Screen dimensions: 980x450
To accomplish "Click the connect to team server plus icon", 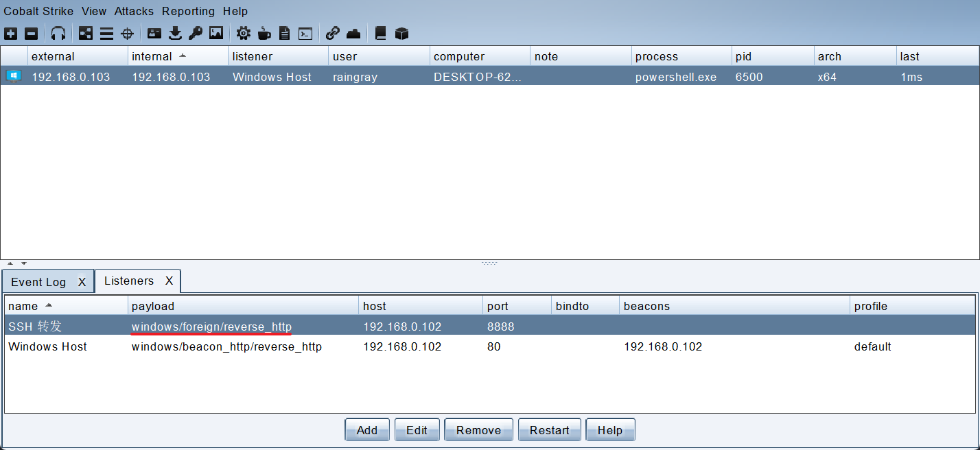I will click(11, 33).
